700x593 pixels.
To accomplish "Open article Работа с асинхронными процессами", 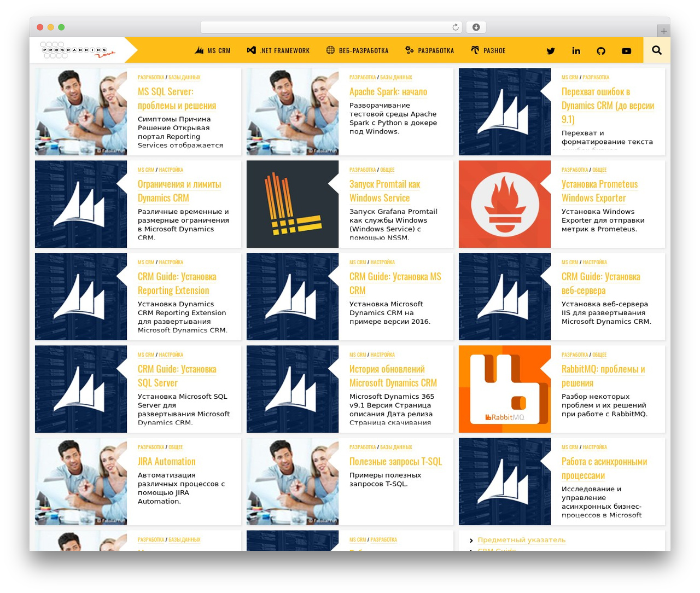I will coord(604,468).
